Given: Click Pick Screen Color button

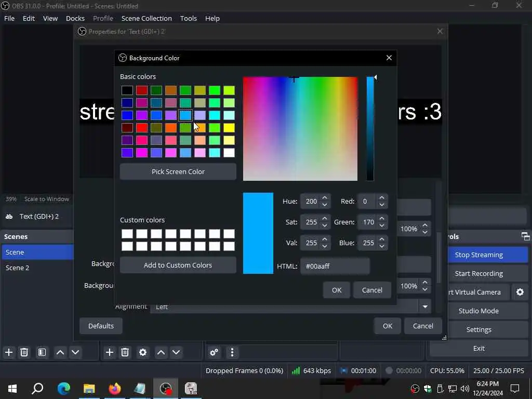Looking at the screenshot, I should click(178, 171).
